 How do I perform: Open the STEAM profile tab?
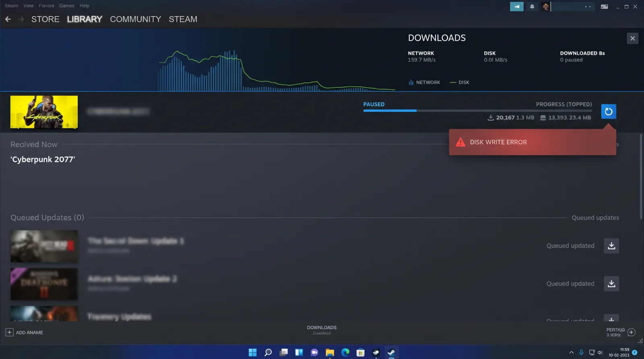(x=183, y=19)
